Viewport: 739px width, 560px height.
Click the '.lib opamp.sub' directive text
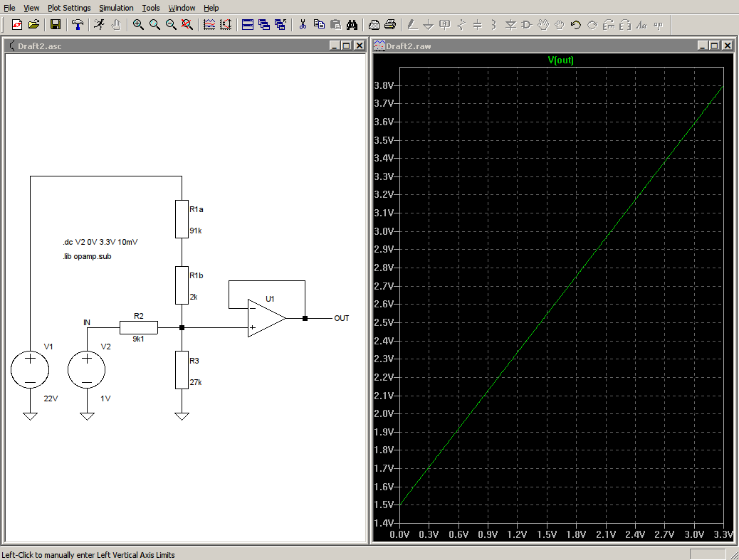pos(87,257)
